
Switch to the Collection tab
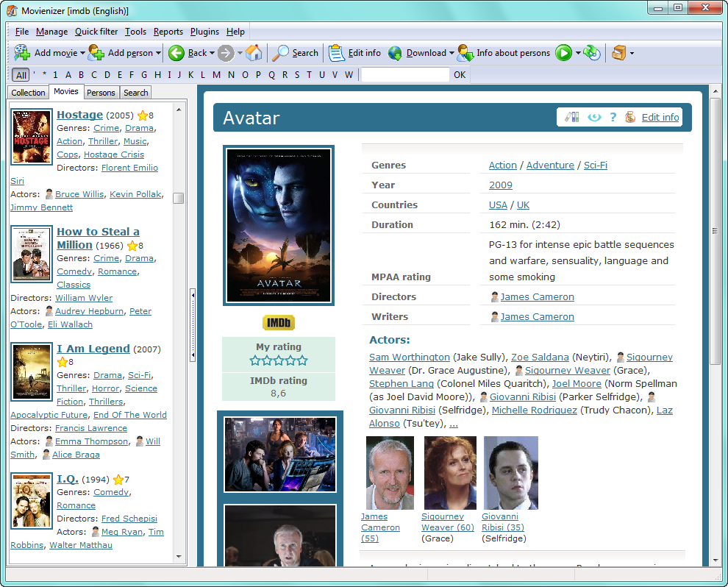click(x=29, y=93)
